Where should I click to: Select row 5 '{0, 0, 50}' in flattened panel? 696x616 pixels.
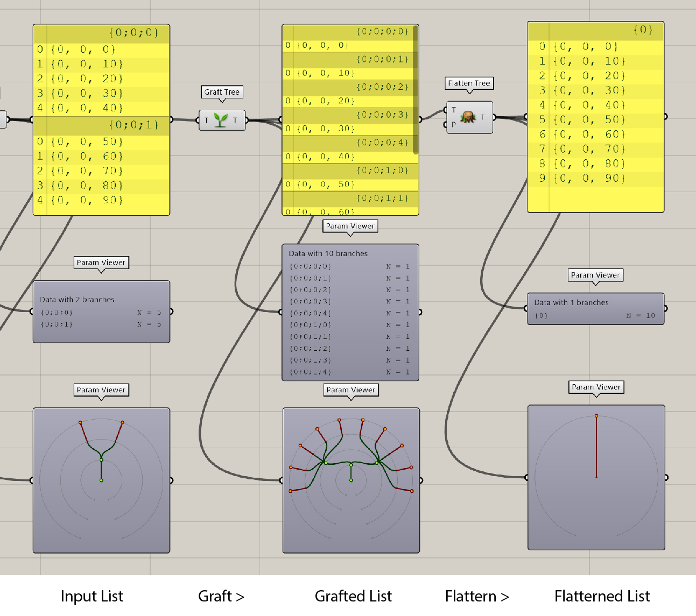(595, 120)
